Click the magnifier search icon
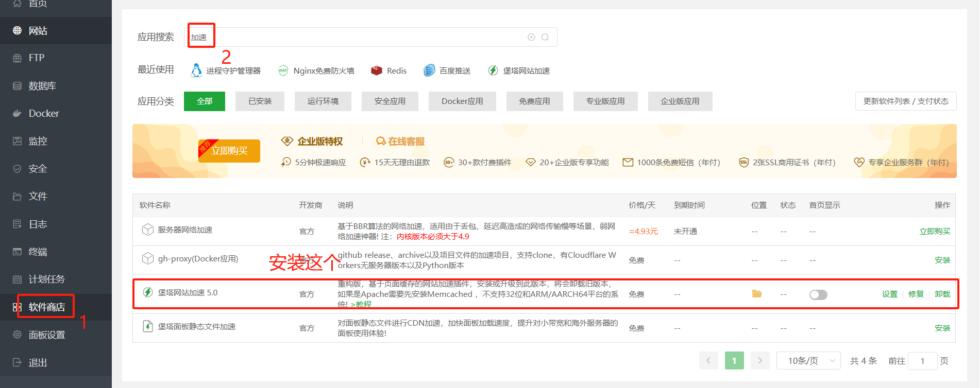 tap(545, 37)
